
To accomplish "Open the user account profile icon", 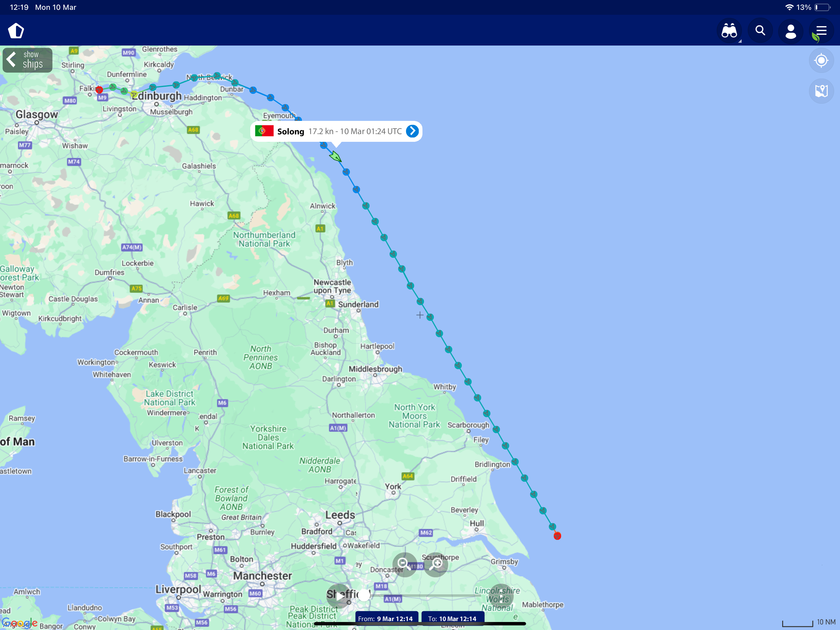I will tap(790, 31).
